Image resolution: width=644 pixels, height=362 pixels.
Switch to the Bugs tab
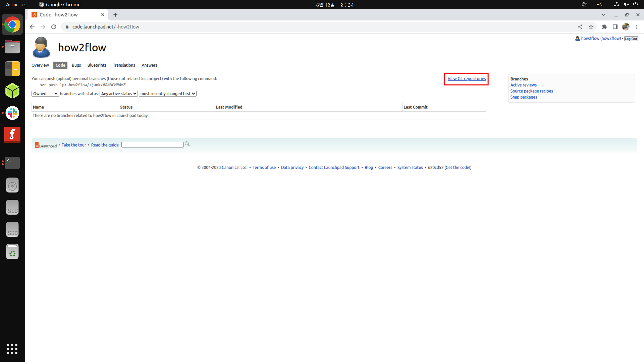point(76,65)
